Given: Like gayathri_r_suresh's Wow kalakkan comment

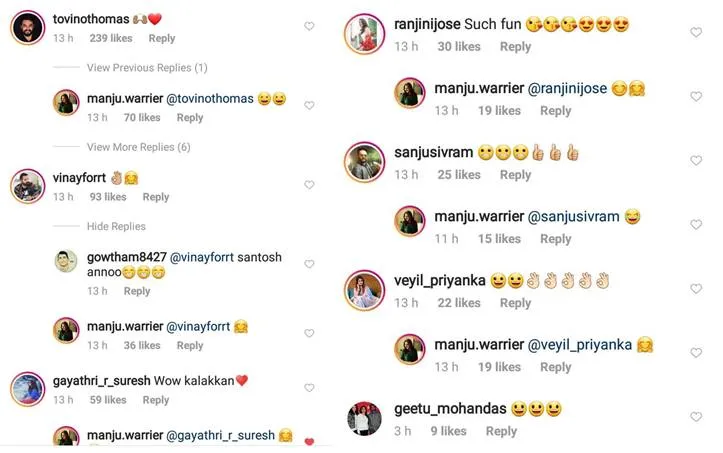Looking at the screenshot, I should pos(309,388).
